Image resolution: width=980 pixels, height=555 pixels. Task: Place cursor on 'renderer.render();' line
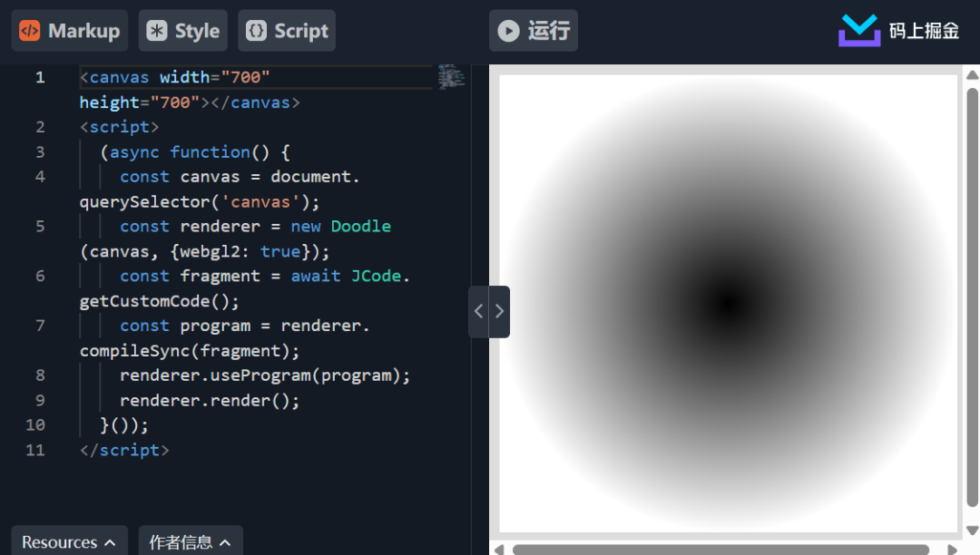point(210,401)
